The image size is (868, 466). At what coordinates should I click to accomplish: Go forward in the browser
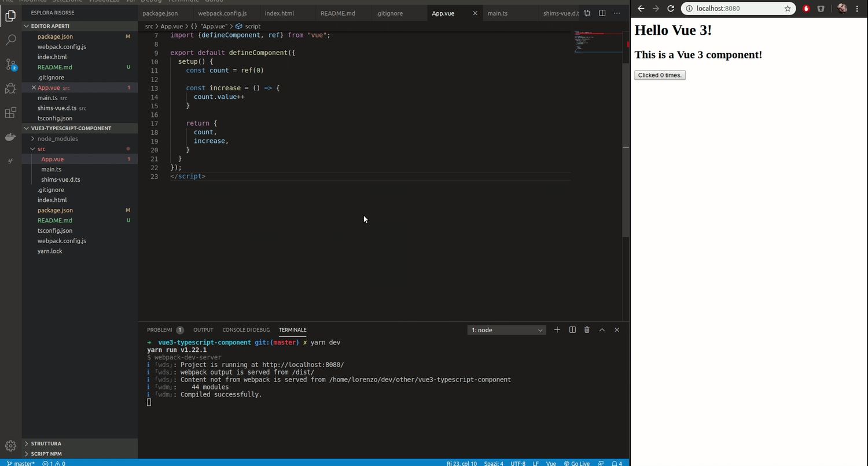click(656, 9)
